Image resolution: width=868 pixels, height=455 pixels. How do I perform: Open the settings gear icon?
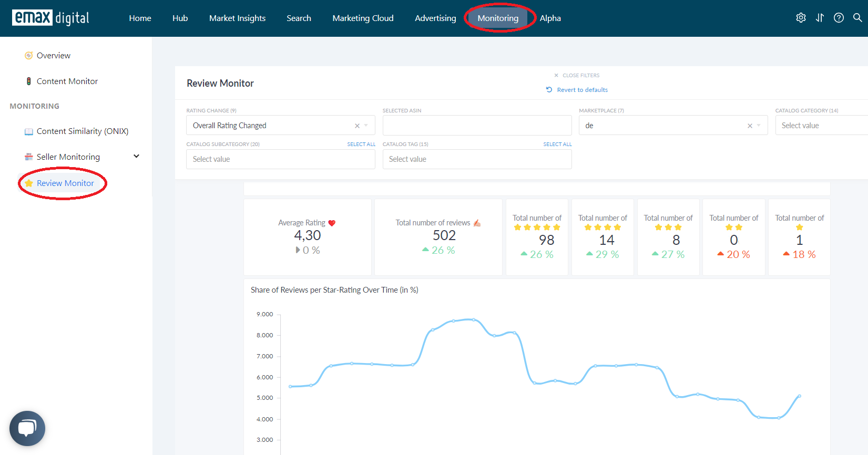coord(801,18)
